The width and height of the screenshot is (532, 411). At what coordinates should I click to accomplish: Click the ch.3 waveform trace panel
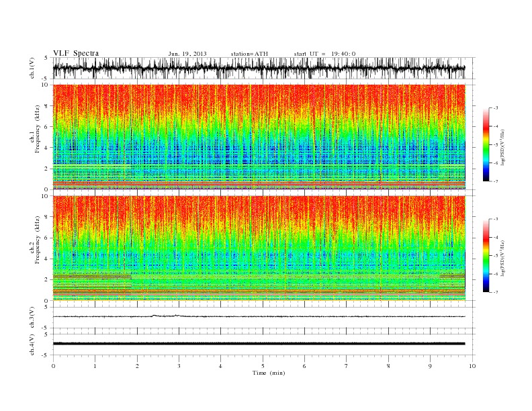(264, 318)
